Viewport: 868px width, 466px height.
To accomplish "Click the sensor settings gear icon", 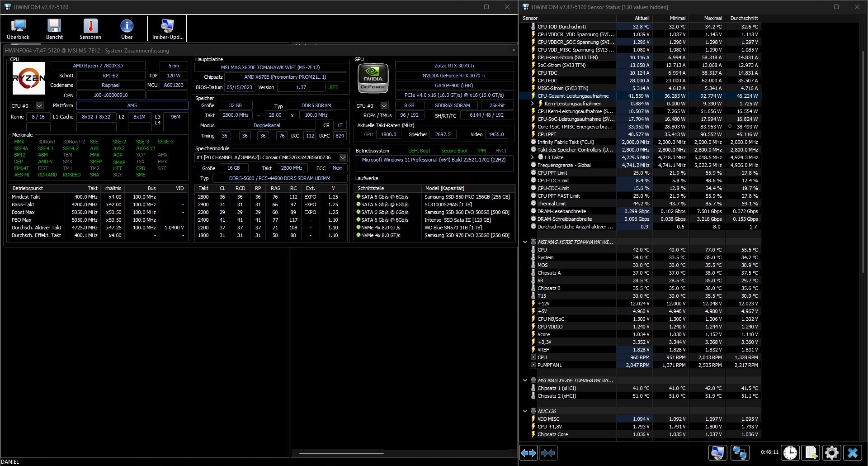I will pos(831,453).
